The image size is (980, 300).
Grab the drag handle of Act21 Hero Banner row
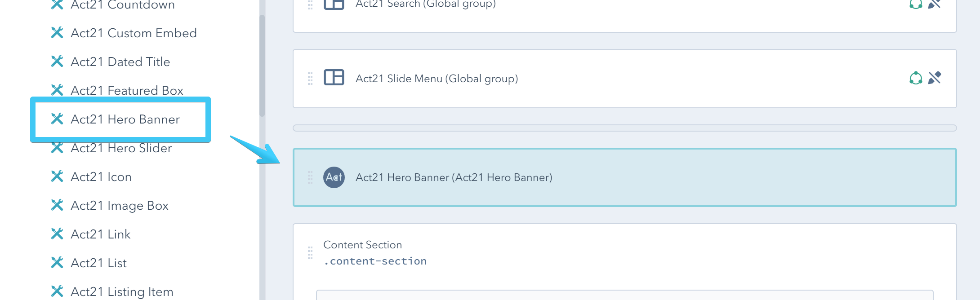[310, 177]
